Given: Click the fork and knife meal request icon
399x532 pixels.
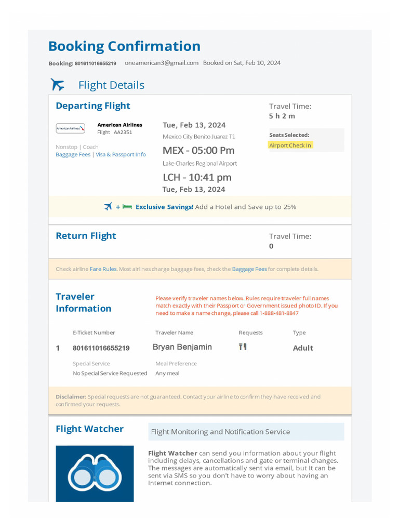Looking at the screenshot, I should click(x=243, y=347).
